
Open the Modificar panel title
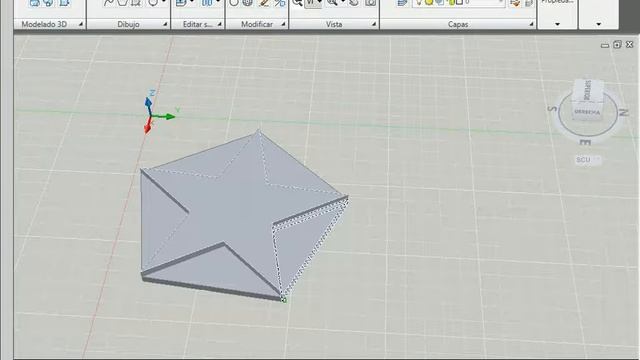257,24
